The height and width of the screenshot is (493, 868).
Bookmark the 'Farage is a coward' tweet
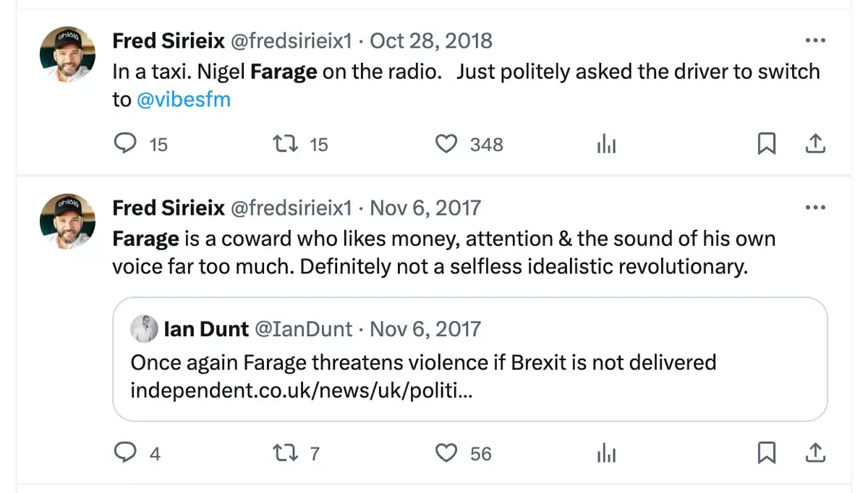767,453
